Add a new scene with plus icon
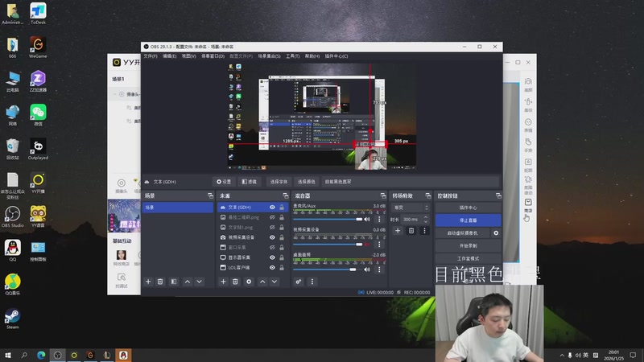The image size is (644, 362). tap(148, 282)
